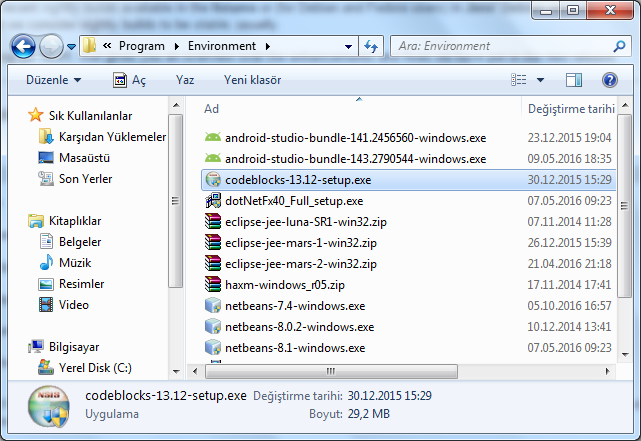Select Sık Kullanılanlar in the navigation pane

tap(90, 116)
